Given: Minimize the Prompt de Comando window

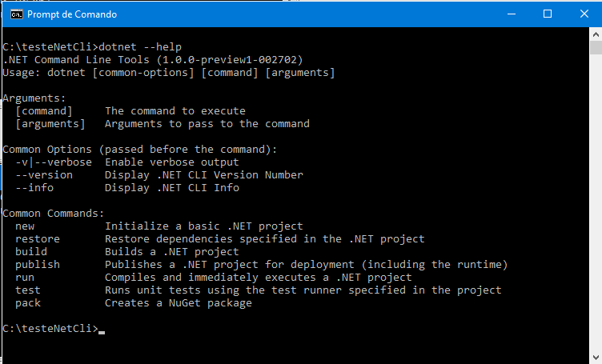Looking at the screenshot, I should click(x=512, y=14).
